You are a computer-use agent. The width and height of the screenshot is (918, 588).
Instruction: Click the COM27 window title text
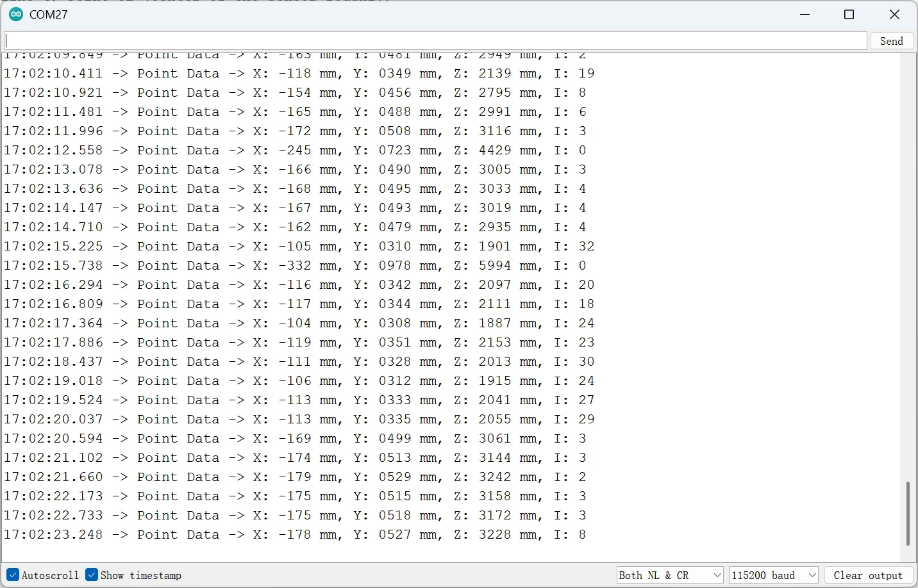pyautogui.click(x=49, y=15)
